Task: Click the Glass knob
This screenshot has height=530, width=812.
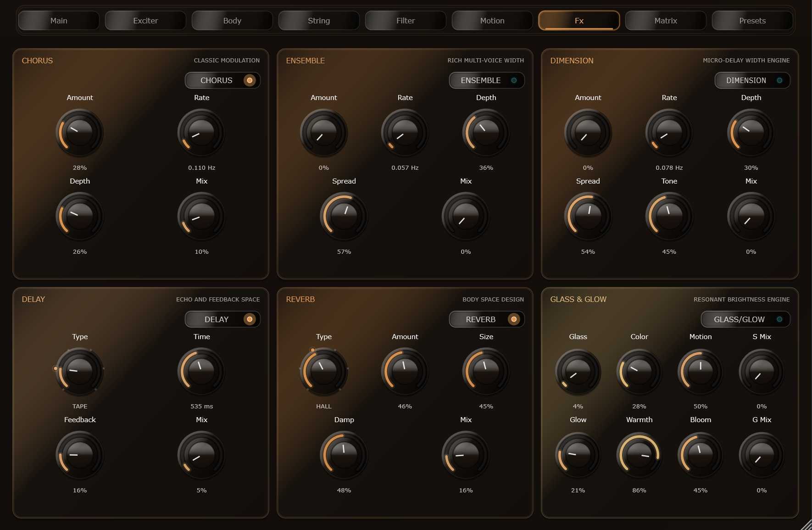Action: (578, 372)
